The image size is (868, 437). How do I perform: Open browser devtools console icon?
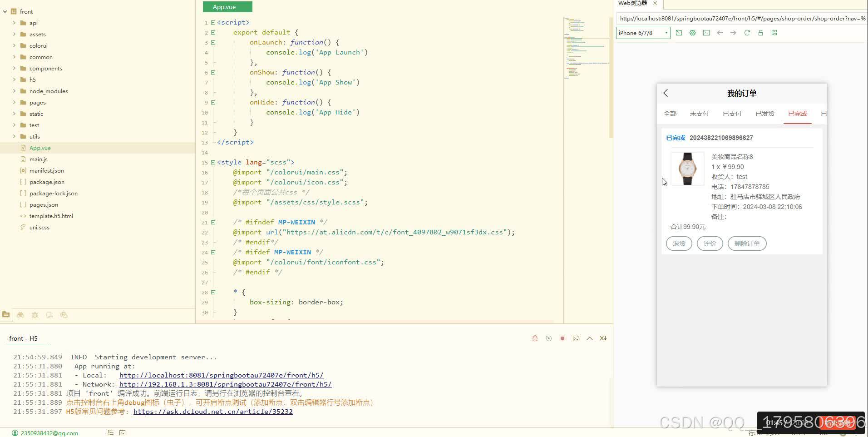coord(706,33)
